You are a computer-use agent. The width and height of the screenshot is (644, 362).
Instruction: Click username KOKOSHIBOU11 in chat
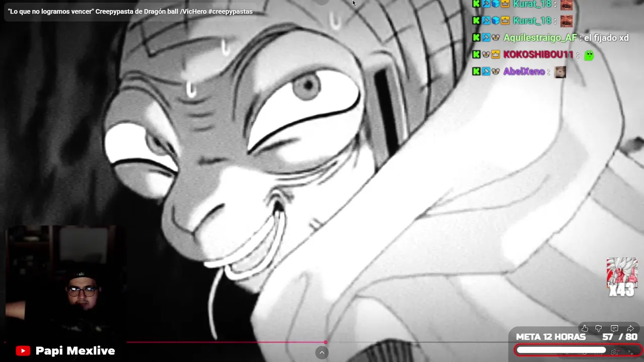pos(538,55)
